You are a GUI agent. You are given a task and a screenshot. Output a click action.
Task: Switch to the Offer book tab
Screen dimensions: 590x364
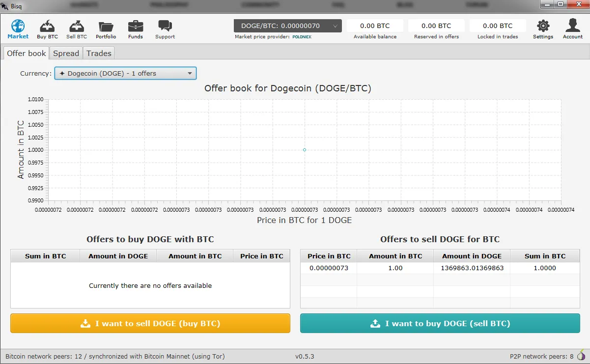(27, 53)
